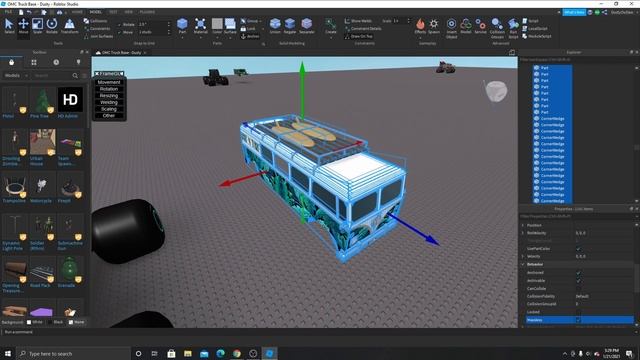The image size is (640, 360).
Task: Pick the Scale tool
Action: (37, 26)
